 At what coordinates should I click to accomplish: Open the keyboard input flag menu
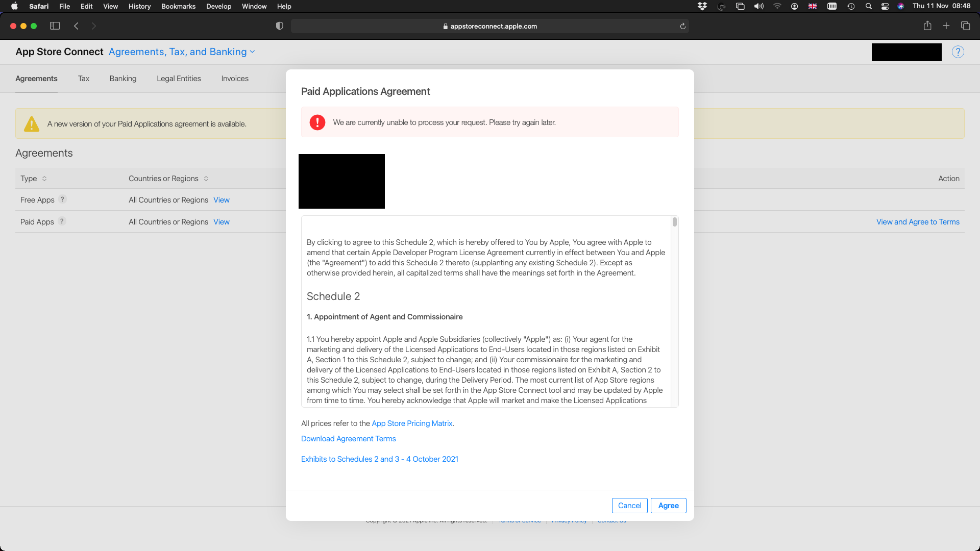coord(813,6)
